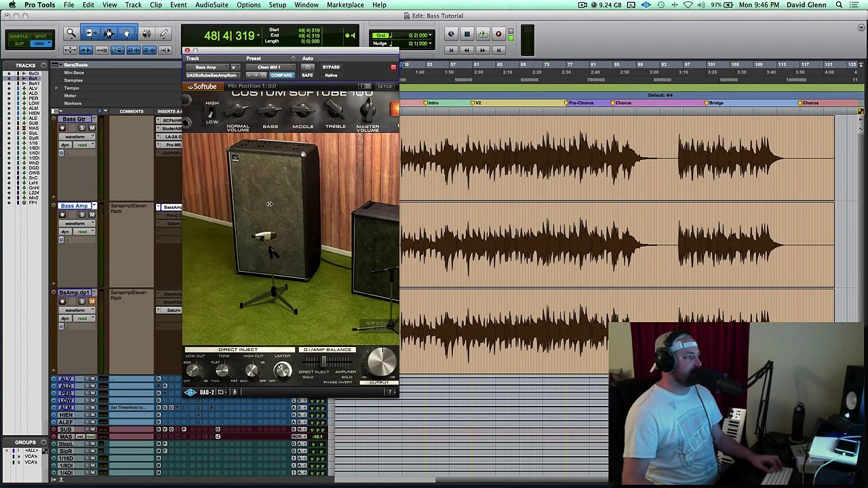Expand the Tempo ruler triangle

57,88
